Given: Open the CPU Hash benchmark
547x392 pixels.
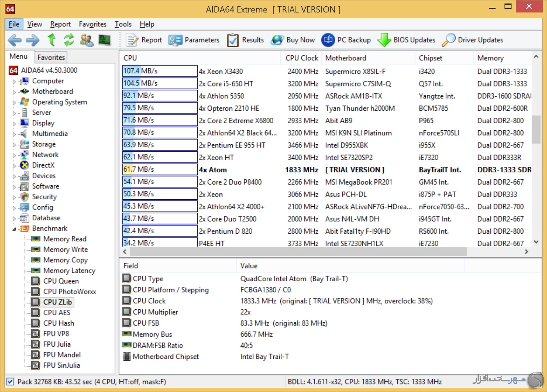Looking at the screenshot, I should click(58, 323).
